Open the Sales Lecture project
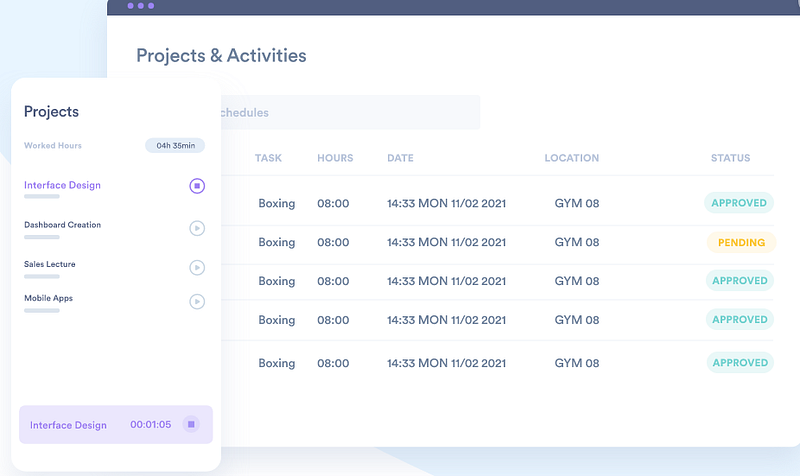The height and width of the screenshot is (476, 800). (49, 264)
